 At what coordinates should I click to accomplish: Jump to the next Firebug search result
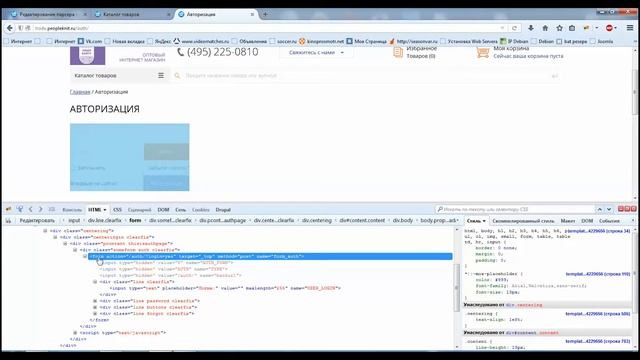pos(609,209)
